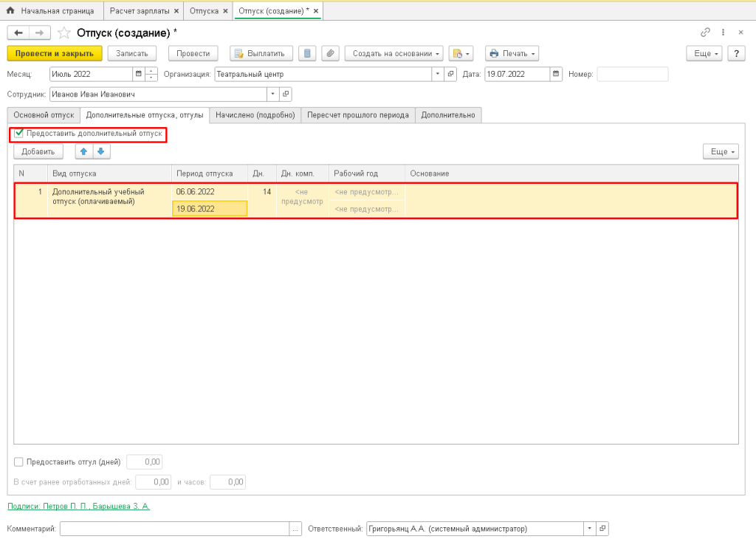Enable the Предоставить отгул (дней) checkbox
The image size is (756, 542).
[19, 462]
